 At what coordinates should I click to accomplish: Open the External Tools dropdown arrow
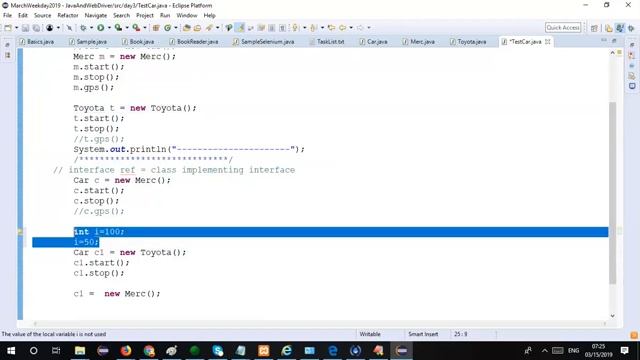coord(145,28)
